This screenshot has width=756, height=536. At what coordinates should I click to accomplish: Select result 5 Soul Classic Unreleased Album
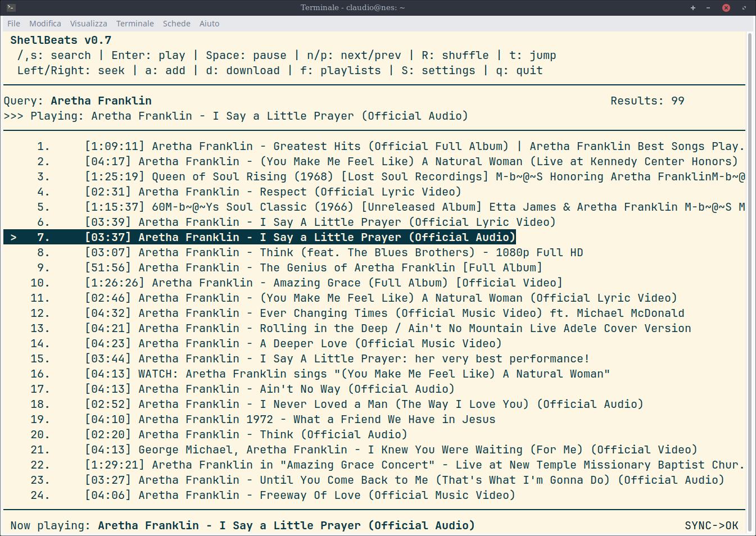click(374, 207)
